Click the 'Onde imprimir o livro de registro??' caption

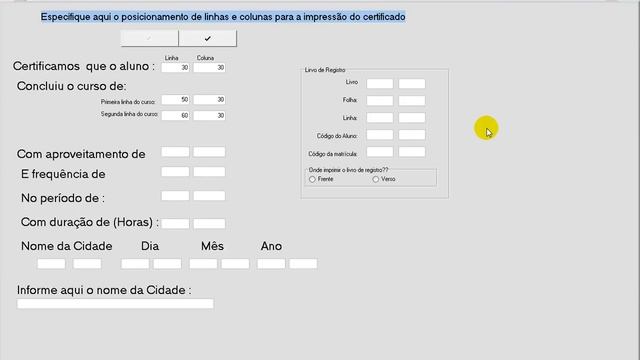coord(349,170)
